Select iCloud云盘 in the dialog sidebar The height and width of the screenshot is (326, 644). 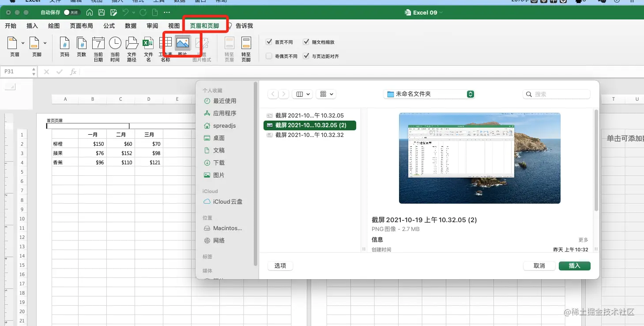point(223,201)
